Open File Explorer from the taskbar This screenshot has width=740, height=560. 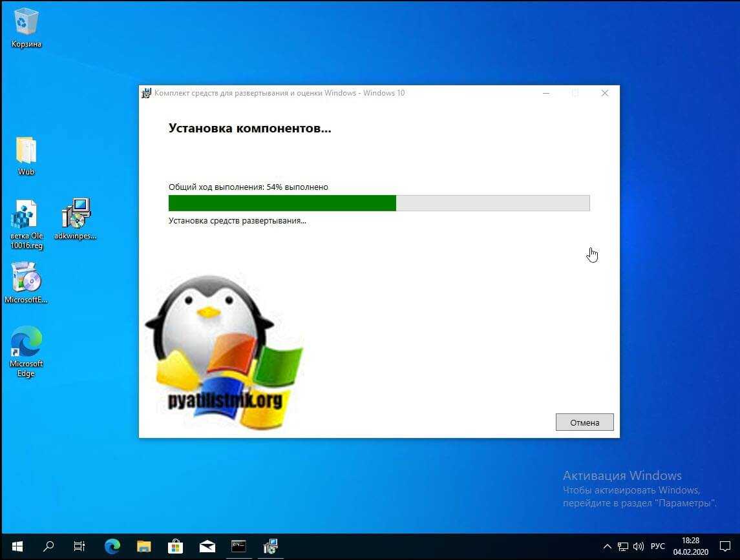(144, 546)
